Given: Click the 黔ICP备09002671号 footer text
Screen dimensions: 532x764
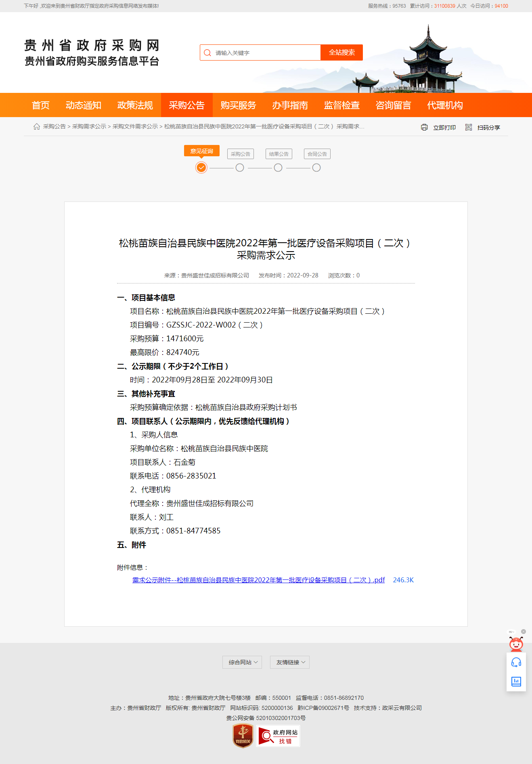Looking at the screenshot, I should coord(323,708).
